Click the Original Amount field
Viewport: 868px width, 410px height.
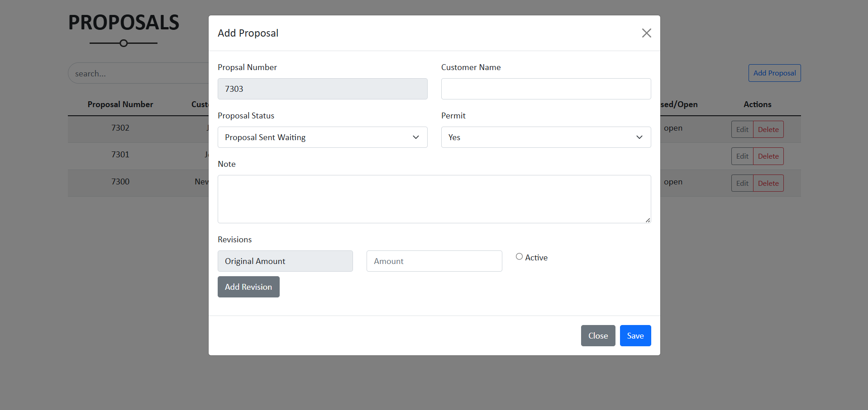(285, 261)
